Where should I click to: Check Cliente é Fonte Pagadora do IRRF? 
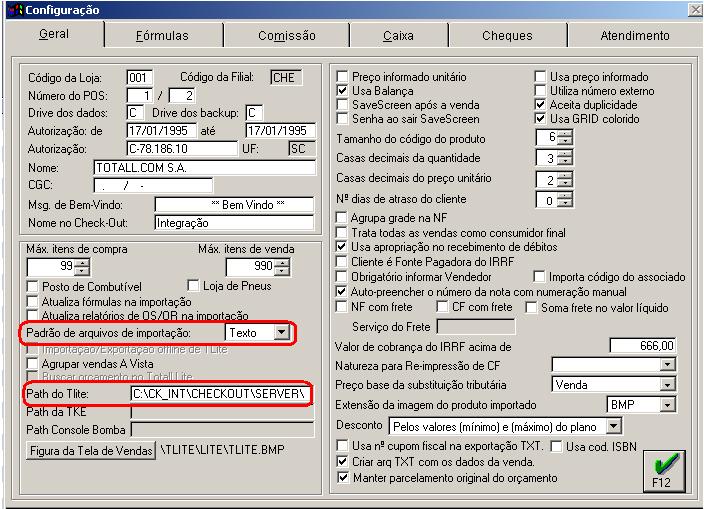[342, 261]
